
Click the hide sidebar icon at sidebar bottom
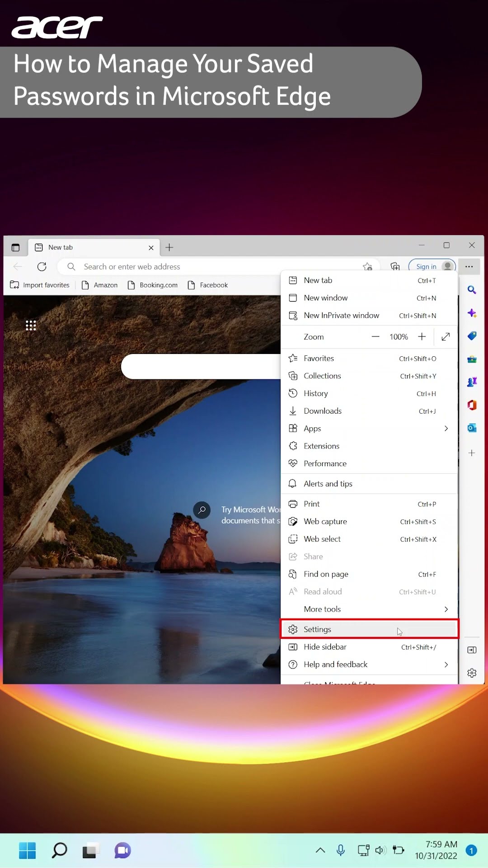click(472, 650)
